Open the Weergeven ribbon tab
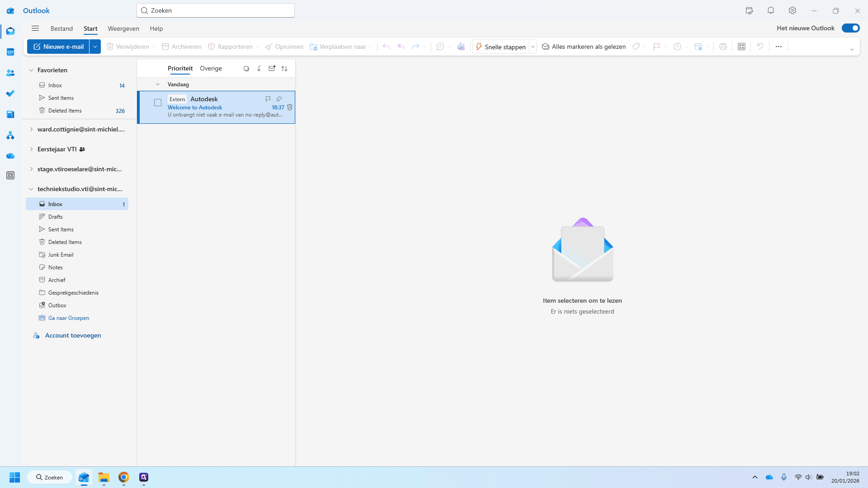The width and height of the screenshot is (868, 488). pyautogui.click(x=123, y=28)
